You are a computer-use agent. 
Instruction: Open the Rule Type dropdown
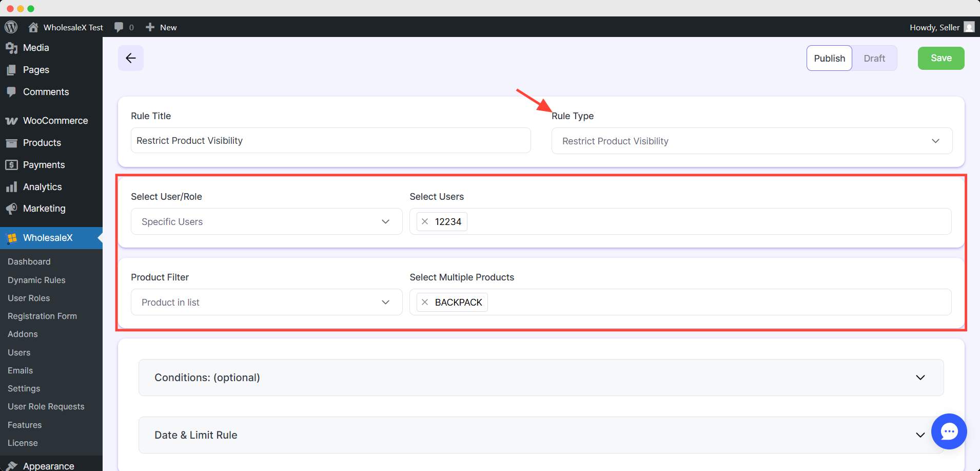pos(752,141)
